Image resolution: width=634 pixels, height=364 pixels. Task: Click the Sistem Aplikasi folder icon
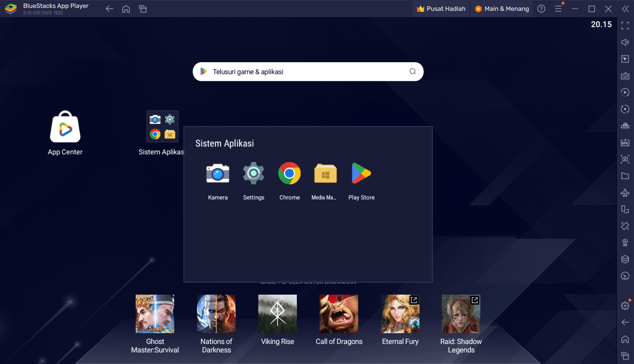pos(162,126)
